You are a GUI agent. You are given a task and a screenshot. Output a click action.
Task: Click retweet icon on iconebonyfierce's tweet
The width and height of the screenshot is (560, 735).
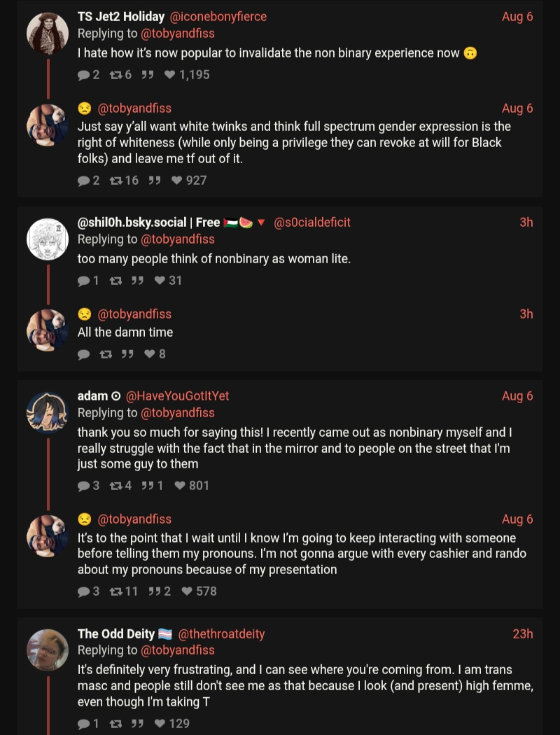(x=115, y=75)
